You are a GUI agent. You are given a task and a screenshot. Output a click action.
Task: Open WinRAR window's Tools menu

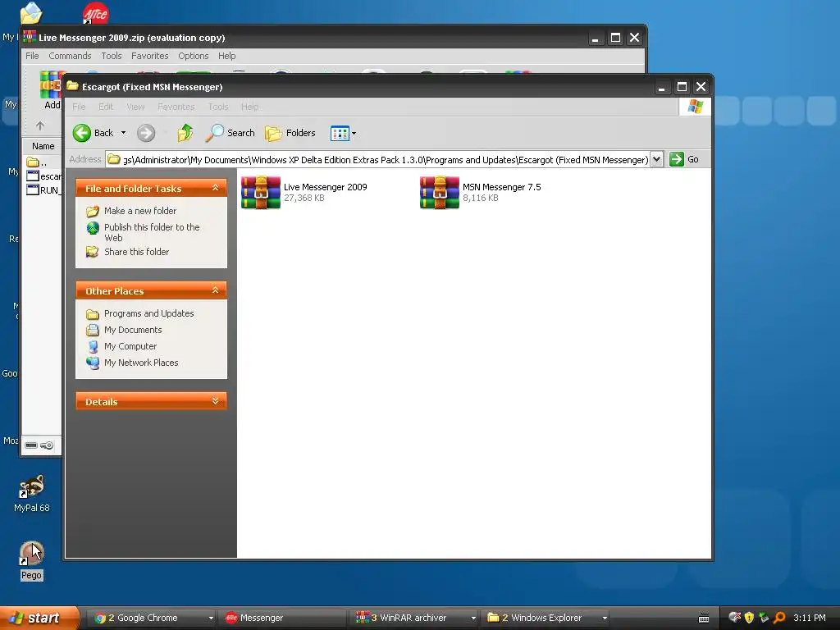click(x=112, y=56)
